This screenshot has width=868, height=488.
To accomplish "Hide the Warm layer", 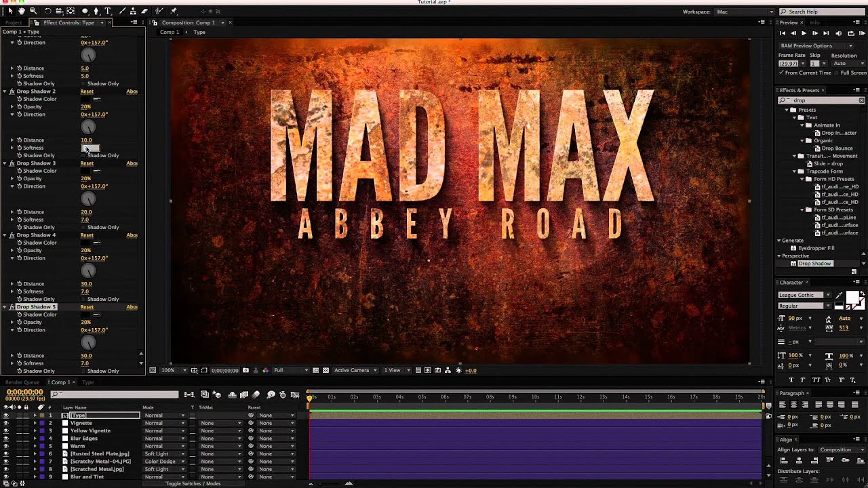I will [x=6, y=446].
